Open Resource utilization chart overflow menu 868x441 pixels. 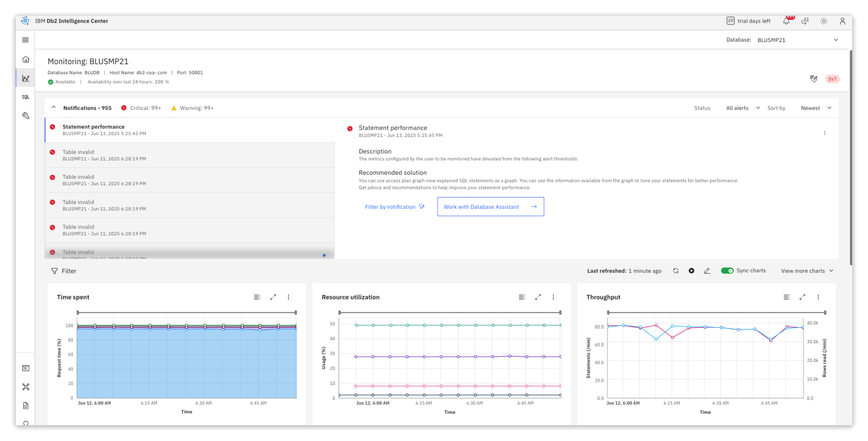(553, 297)
